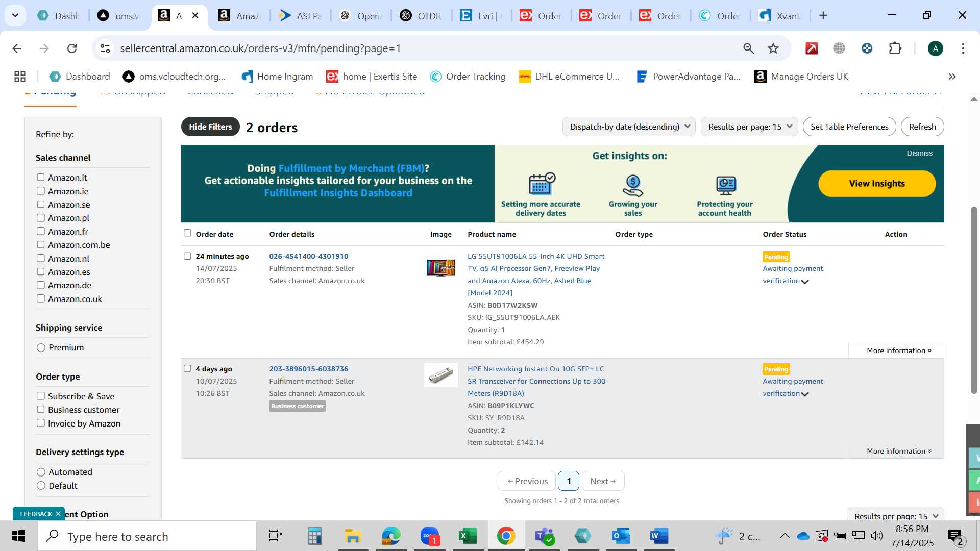Select Default delivery settings radio
The width and height of the screenshot is (980, 551).
pyautogui.click(x=41, y=486)
